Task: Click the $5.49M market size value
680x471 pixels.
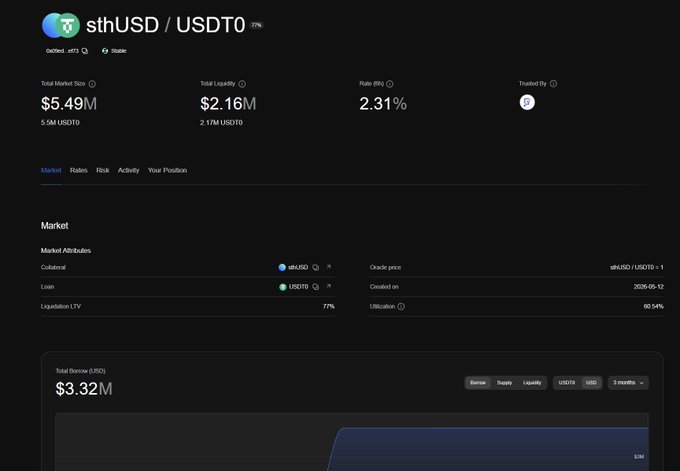Action: click(69, 104)
